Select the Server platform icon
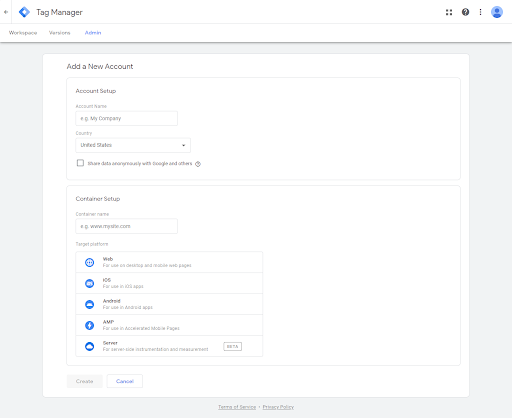Viewport: 512px width, 418px height. click(89, 346)
